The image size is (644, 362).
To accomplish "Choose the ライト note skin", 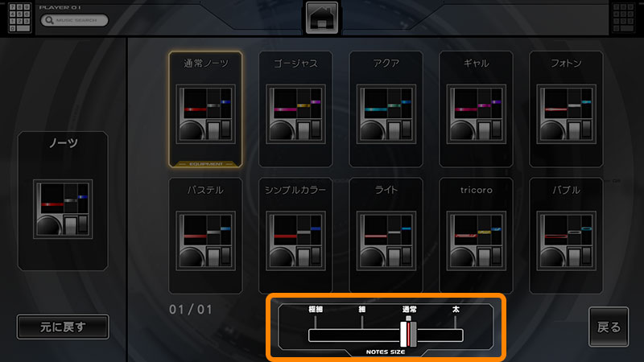I will point(386,236).
